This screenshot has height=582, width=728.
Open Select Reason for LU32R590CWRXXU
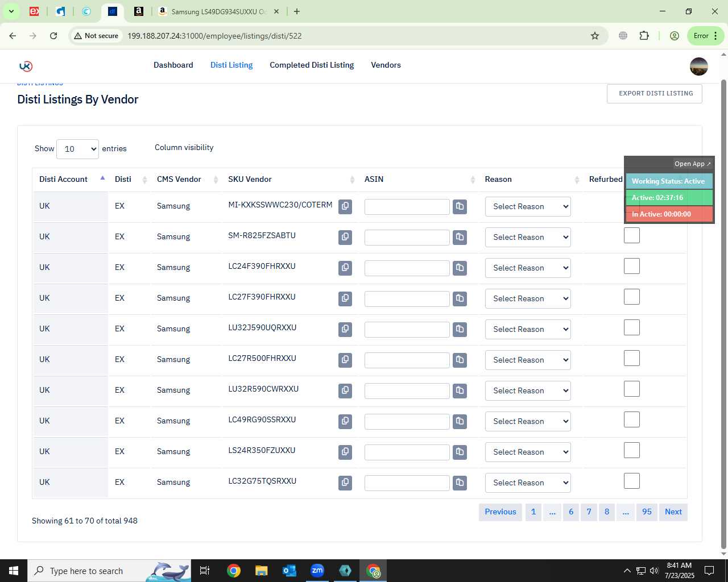(528, 390)
